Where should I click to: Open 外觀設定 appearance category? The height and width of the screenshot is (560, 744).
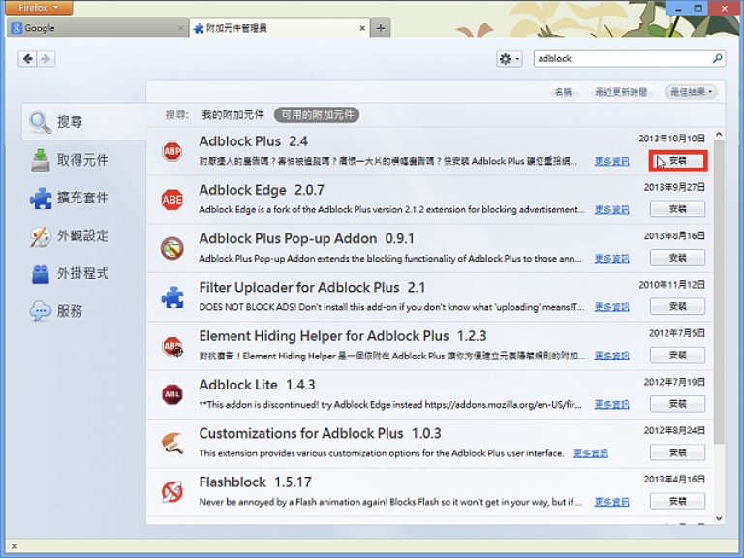pyautogui.click(x=83, y=235)
